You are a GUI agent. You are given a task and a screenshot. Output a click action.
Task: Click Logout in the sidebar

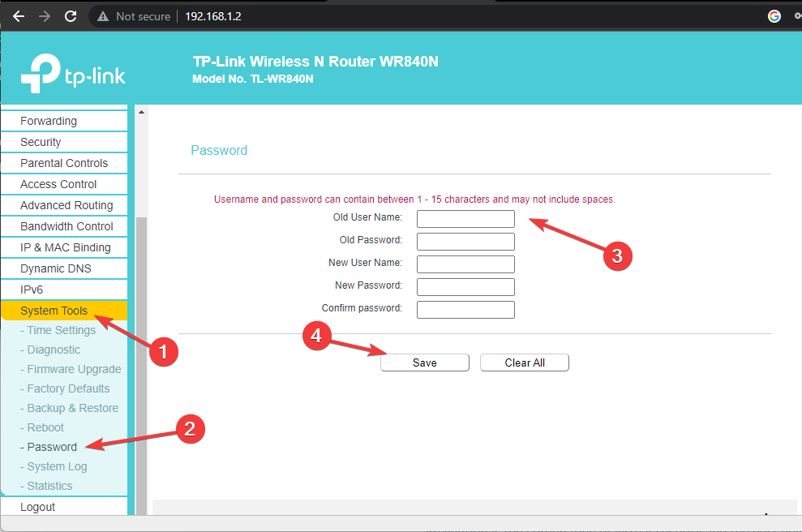[64, 506]
